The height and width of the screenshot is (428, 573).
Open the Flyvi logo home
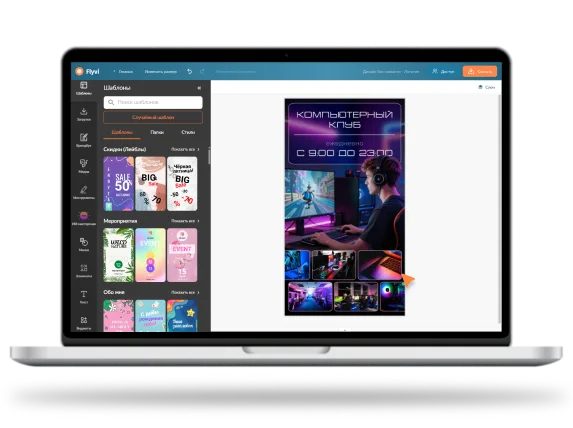[x=87, y=72]
